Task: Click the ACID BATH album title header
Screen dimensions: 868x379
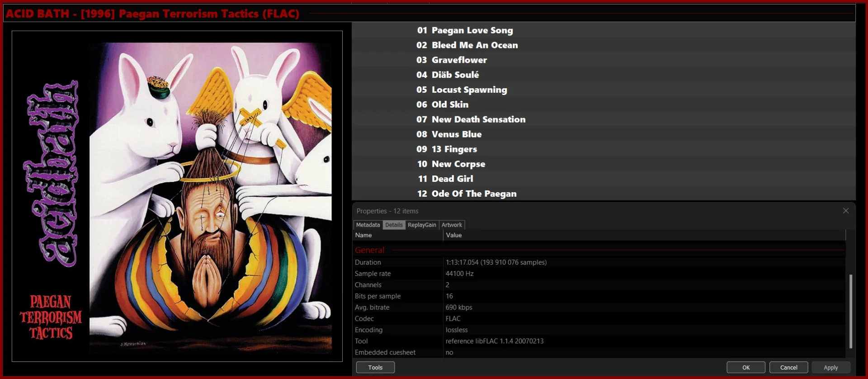Action: pyautogui.click(x=152, y=14)
